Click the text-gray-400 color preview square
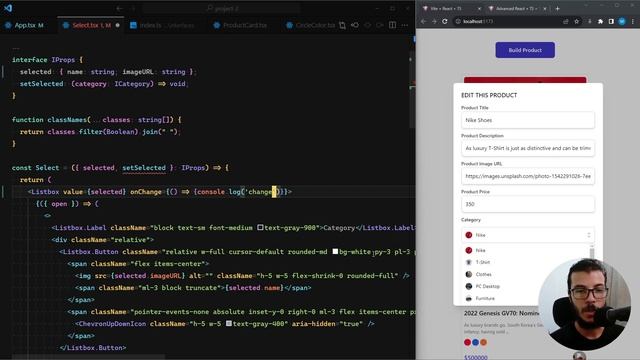 click(x=229, y=323)
